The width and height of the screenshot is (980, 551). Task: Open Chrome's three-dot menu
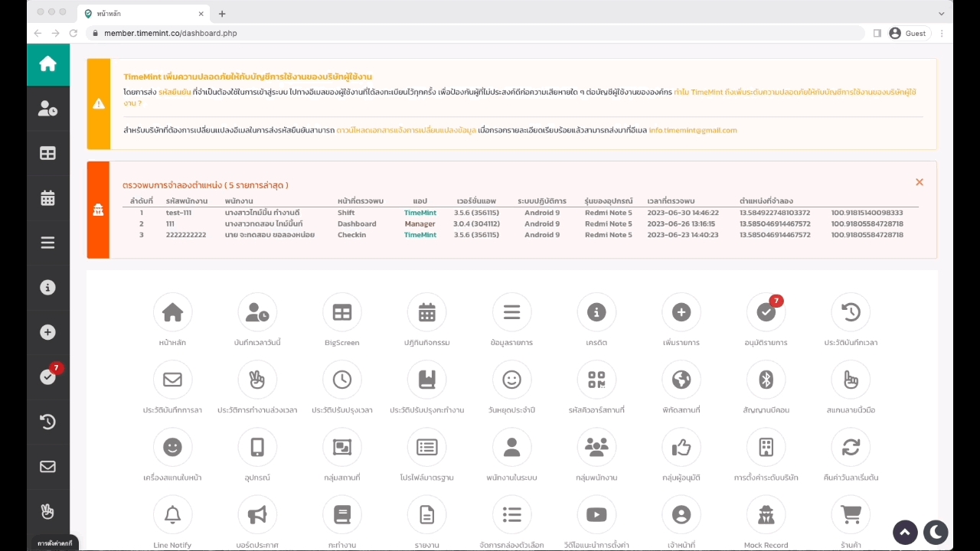coord(942,34)
